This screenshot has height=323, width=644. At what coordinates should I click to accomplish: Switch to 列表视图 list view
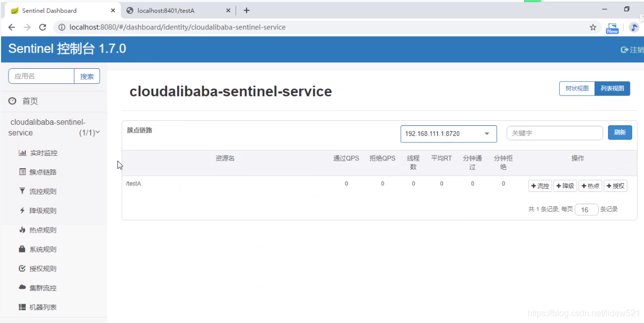point(612,88)
